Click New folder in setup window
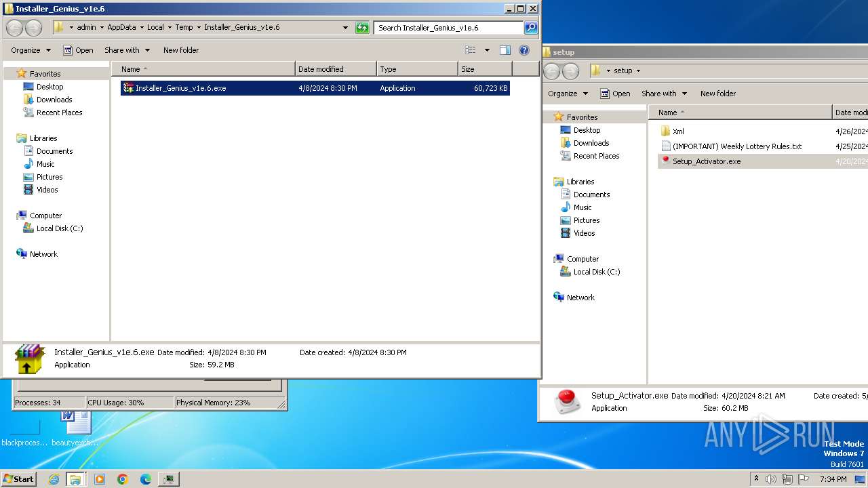The height and width of the screenshot is (488, 868). click(x=718, y=94)
